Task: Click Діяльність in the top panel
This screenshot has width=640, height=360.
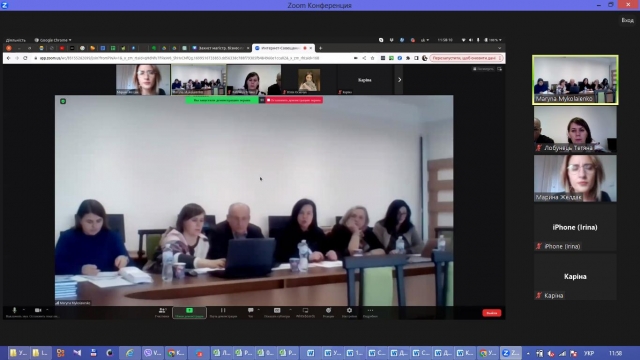Action: click(16, 40)
